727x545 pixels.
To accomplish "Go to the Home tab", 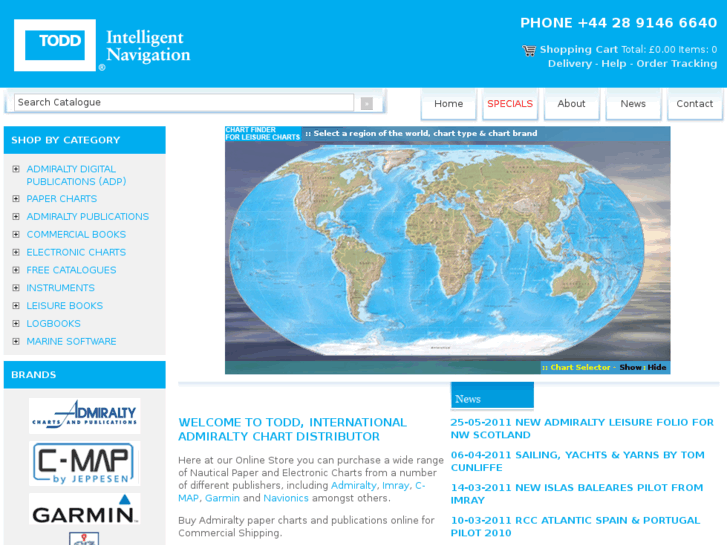I will point(448,104).
